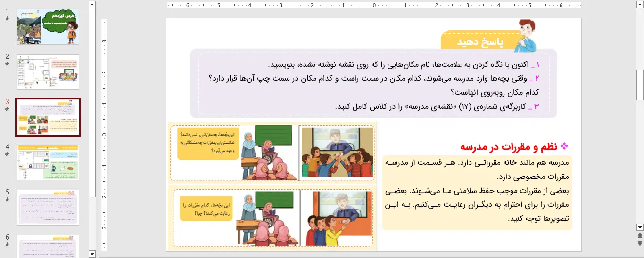
Task: Click the animation star under slide 5
Action: 7,200
